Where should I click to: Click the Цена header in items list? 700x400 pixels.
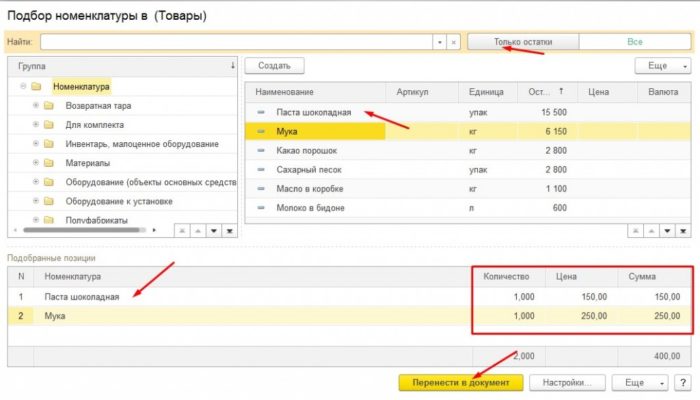coord(607,92)
